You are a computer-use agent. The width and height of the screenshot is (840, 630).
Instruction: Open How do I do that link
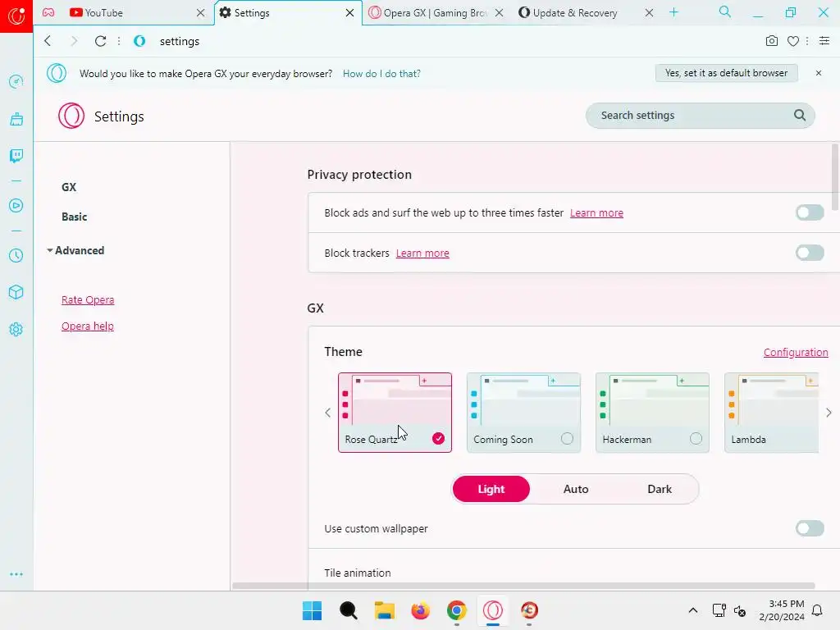[x=381, y=73]
